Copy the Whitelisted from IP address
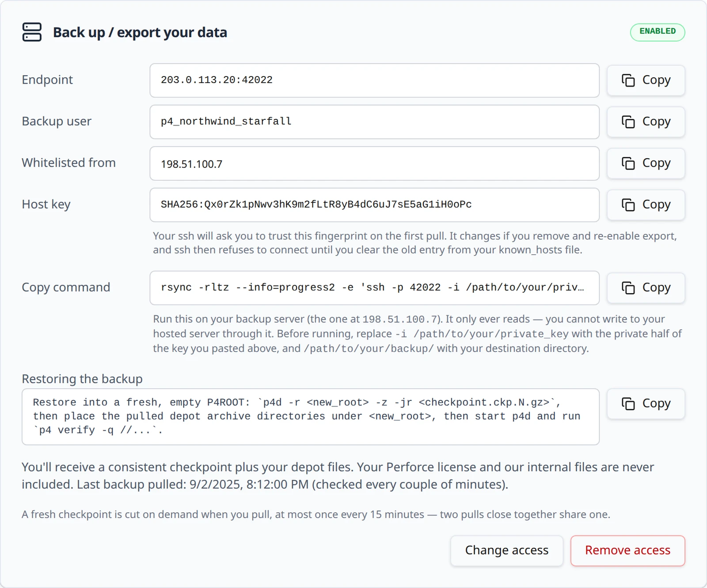The height and width of the screenshot is (588, 707). [646, 164]
